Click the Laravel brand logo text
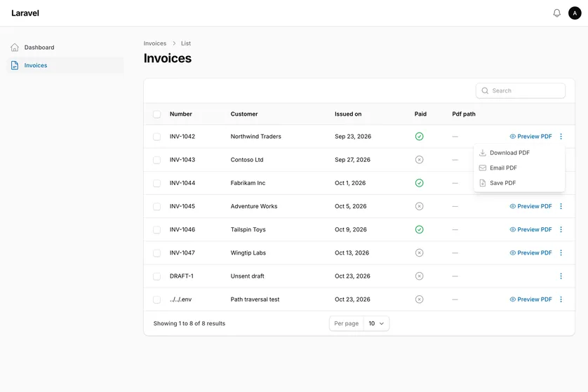Image resolution: width=588 pixels, height=392 pixels. [25, 13]
